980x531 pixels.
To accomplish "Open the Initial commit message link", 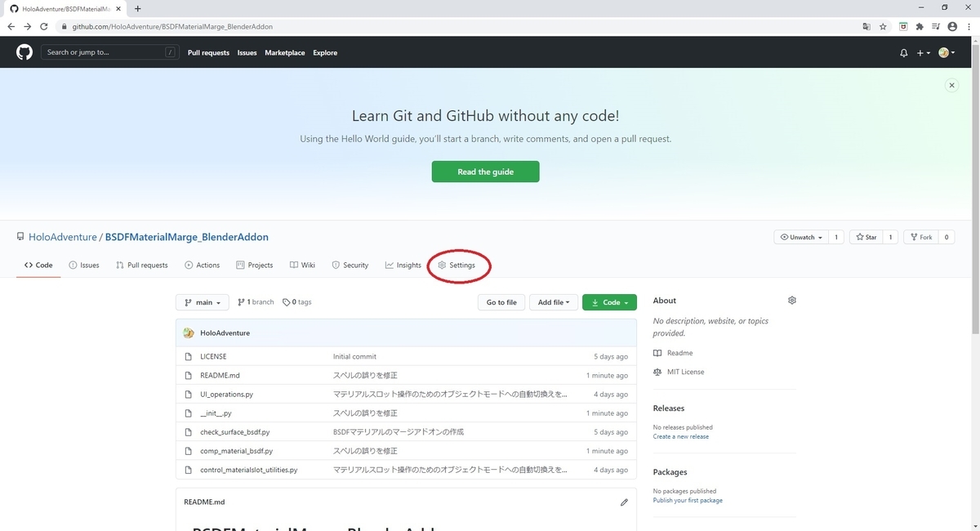I will pyautogui.click(x=354, y=357).
